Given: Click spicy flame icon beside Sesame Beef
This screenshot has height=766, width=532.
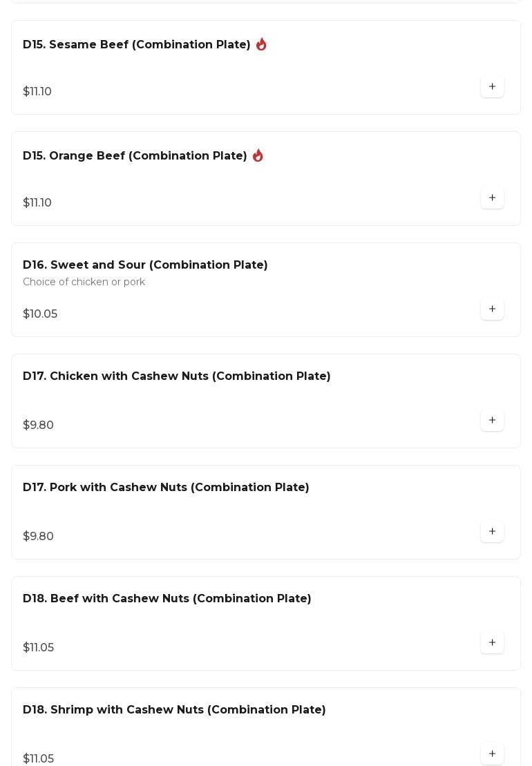Looking at the screenshot, I should click(x=261, y=44).
